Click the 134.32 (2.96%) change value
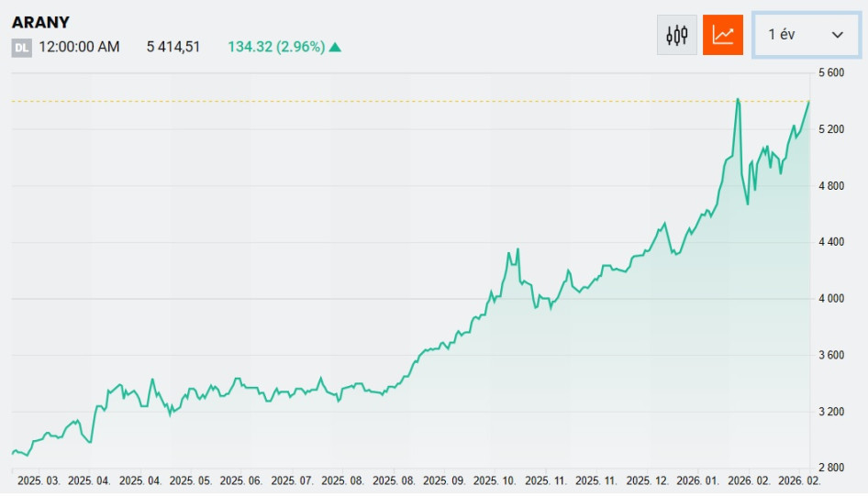 (x=276, y=47)
